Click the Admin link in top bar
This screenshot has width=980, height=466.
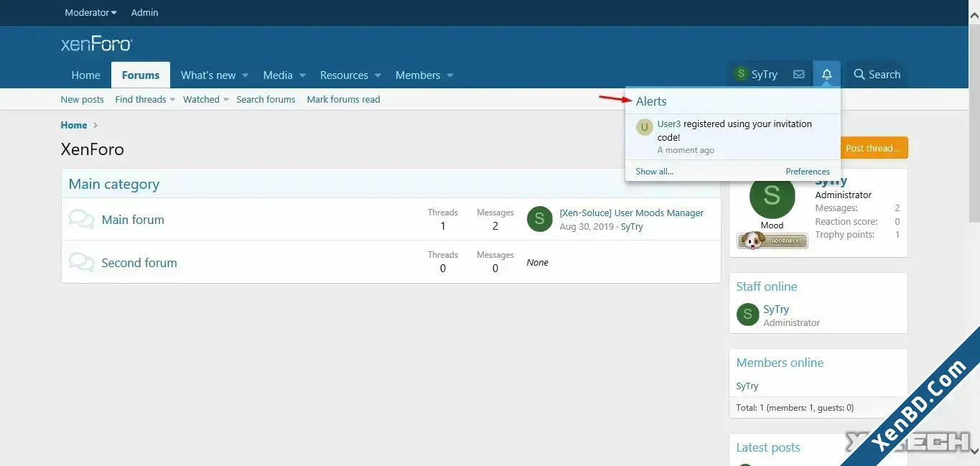[x=145, y=12]
